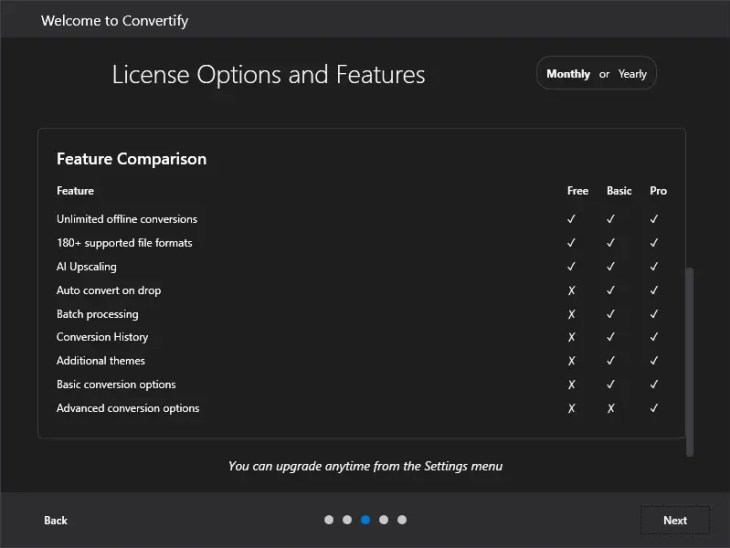Click Free checkmark for Unlimited offline conversions

571,219
